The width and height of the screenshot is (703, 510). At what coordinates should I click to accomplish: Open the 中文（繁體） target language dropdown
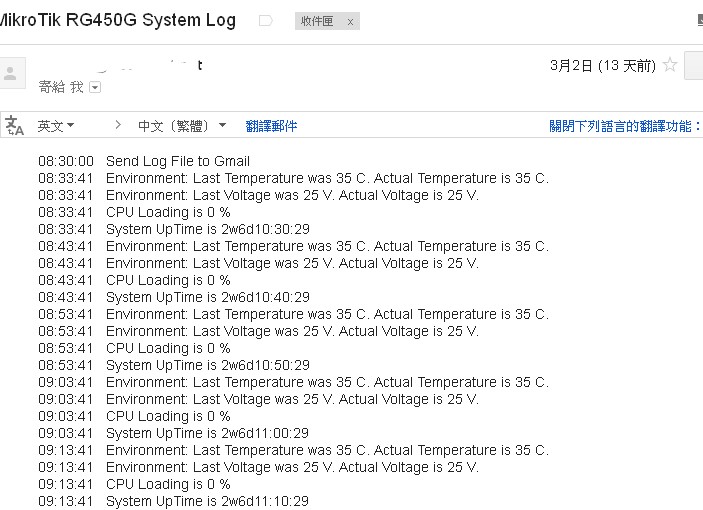(182, 126)
